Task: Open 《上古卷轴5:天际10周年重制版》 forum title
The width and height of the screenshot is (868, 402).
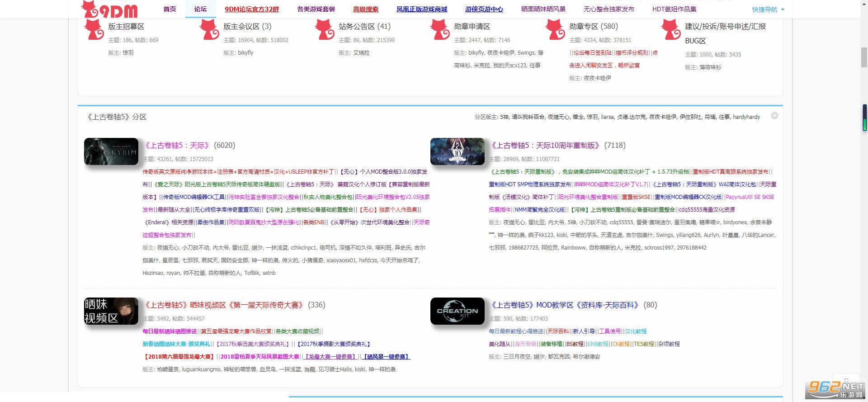Action: pyautogui.click(x=545, y=146)
